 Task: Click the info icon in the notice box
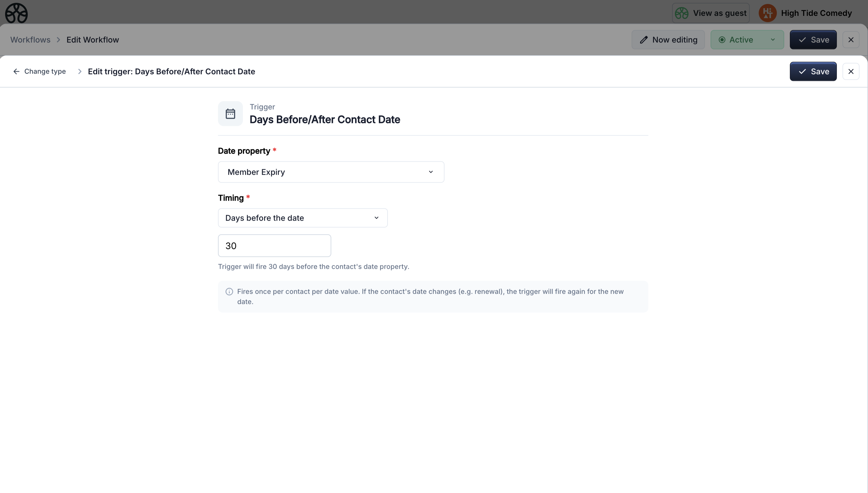(229, 292)
